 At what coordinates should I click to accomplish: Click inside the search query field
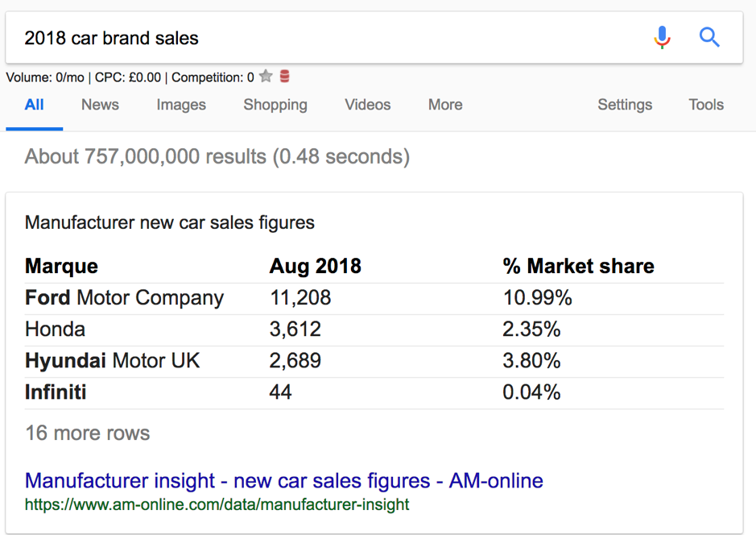tap(322, 37)
